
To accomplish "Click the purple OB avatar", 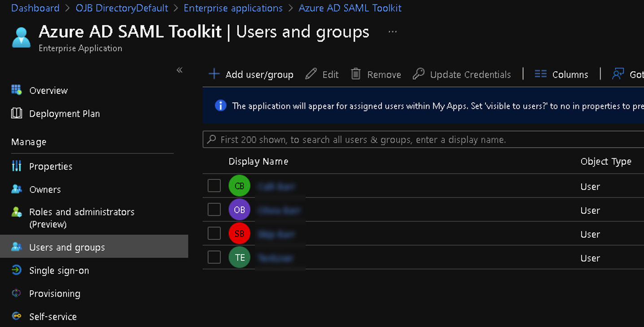I will point(240,209).
